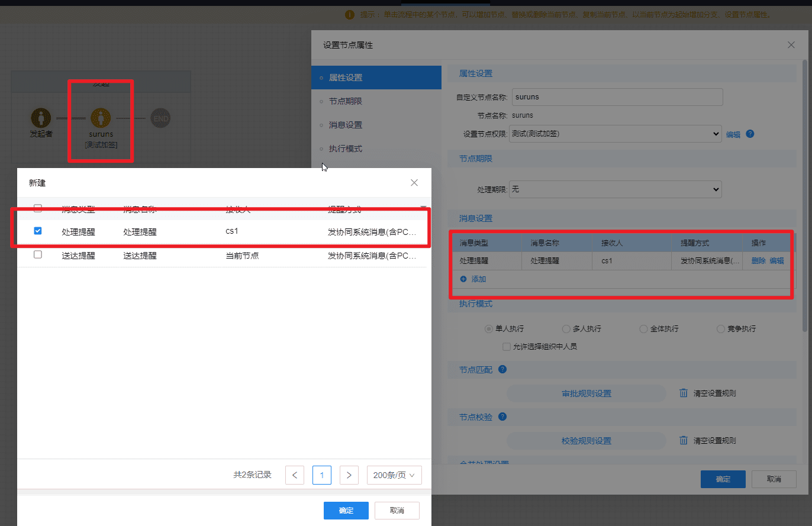Select the 全体执行 radio button
This screenshot has height=526, width=812.
[x=643, y=329]
